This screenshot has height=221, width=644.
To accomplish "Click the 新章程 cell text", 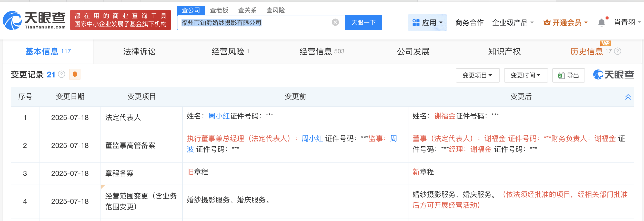I will (423, 172).
